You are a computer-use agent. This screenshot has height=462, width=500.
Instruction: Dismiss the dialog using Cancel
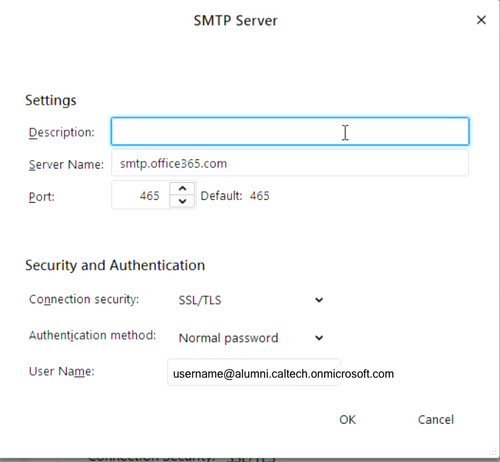coord(436,419)
